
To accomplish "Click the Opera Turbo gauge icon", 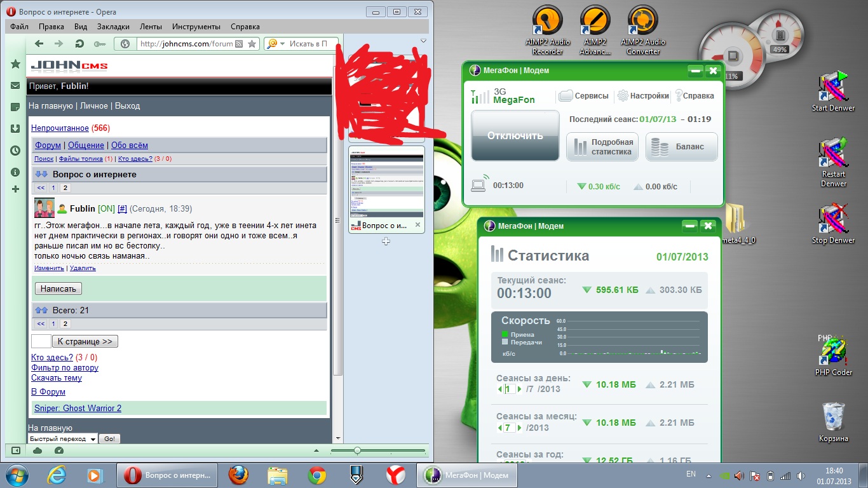I will [x=59, y=451].
